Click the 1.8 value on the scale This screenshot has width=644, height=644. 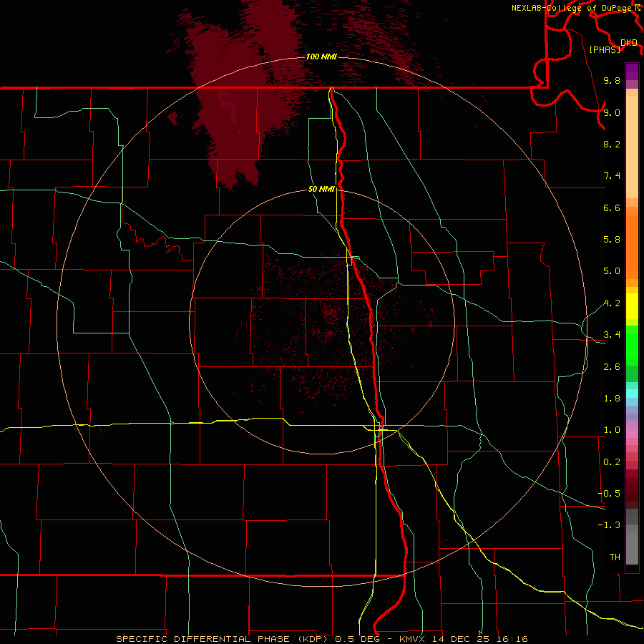coord(612,399)
